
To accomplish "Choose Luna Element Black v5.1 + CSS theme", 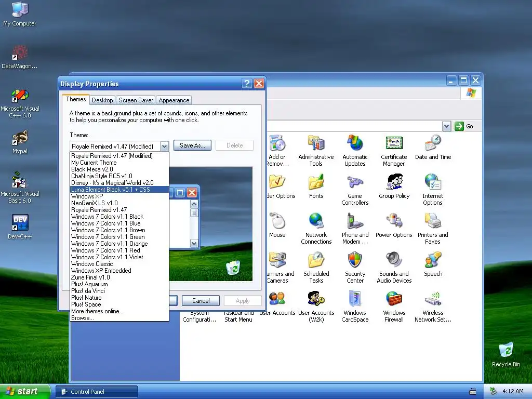I will coord(119,189).
